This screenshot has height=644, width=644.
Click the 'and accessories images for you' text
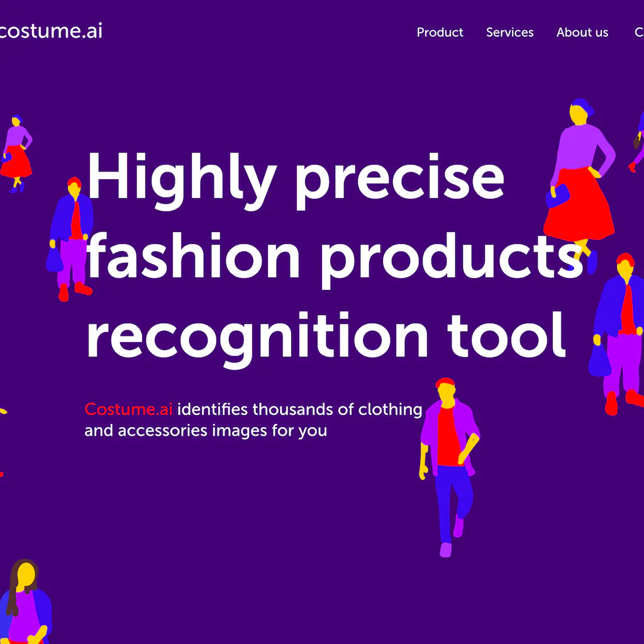click(x=206, y=431)
